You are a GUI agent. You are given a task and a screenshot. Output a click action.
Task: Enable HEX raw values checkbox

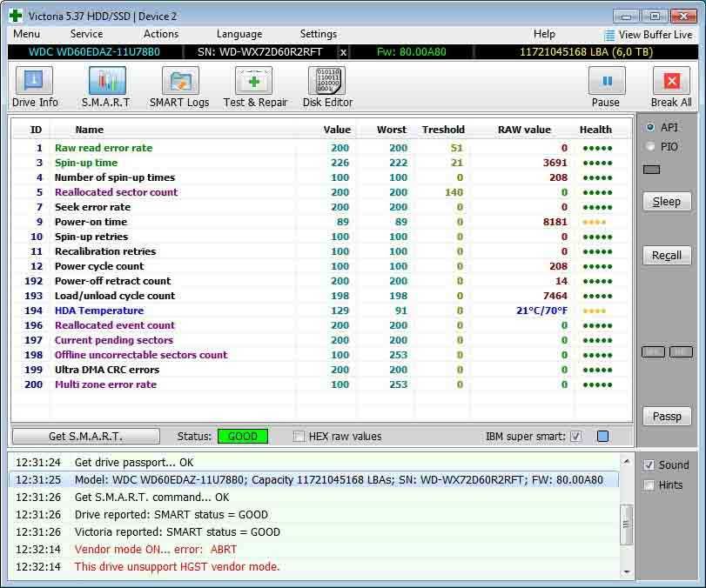point(298,436)
